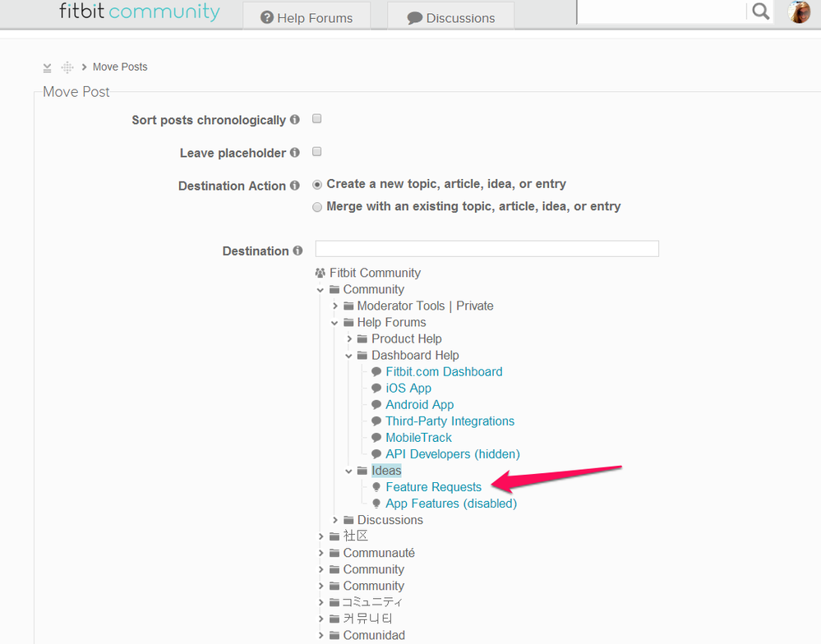
Task: Click the speech bubble icon beside MobileTrack
Action: point(376,437)
